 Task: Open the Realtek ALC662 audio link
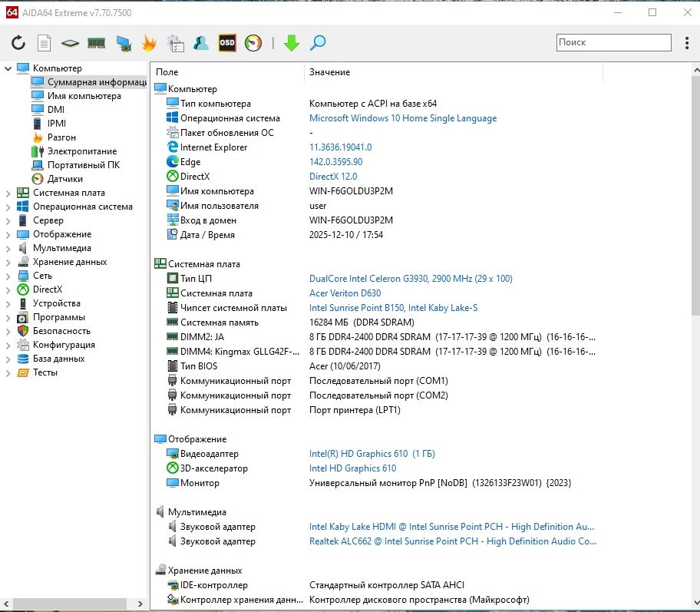pyautogui.click(x=453, y=541)
